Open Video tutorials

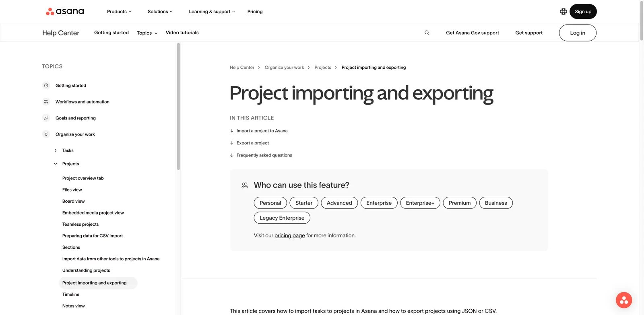point(182,33)
